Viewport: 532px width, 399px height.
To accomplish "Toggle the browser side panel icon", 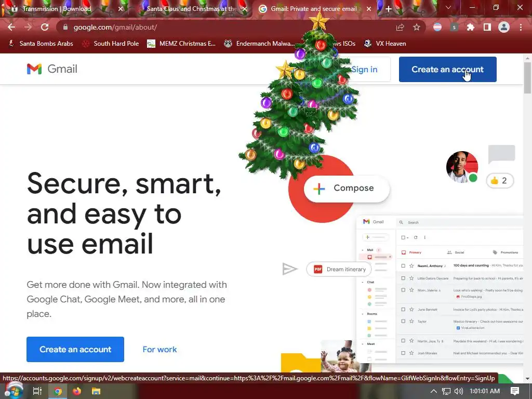I will click(x=487, y=28).
